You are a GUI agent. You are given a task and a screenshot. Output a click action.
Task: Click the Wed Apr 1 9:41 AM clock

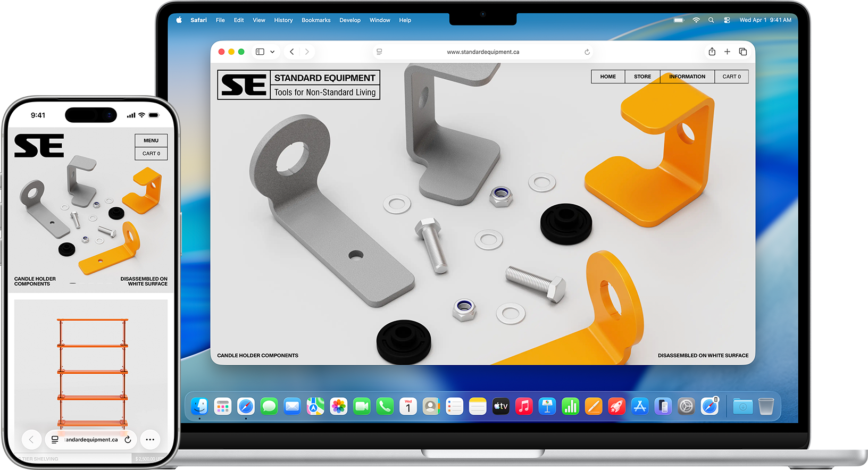[765, 20]
